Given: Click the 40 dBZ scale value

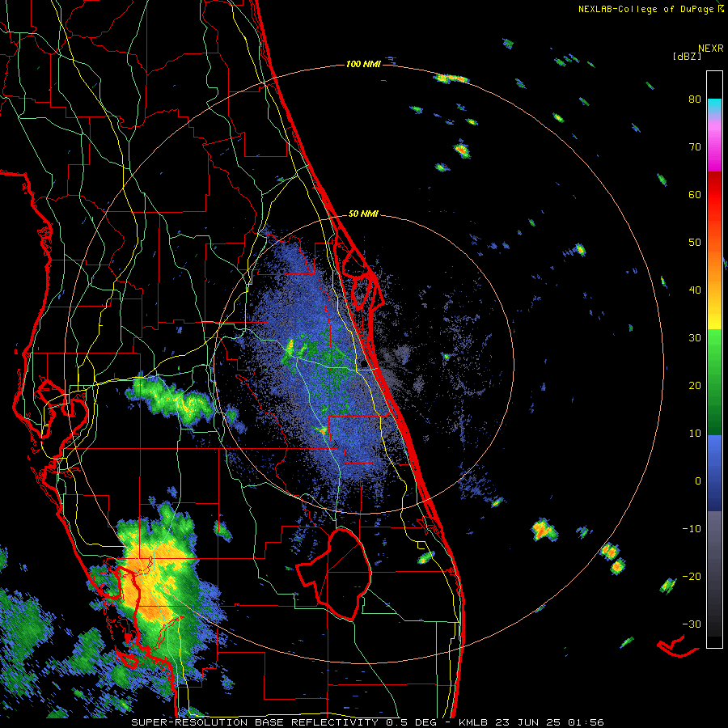Looking at the screenshot, I should click(x=695, y=290).
